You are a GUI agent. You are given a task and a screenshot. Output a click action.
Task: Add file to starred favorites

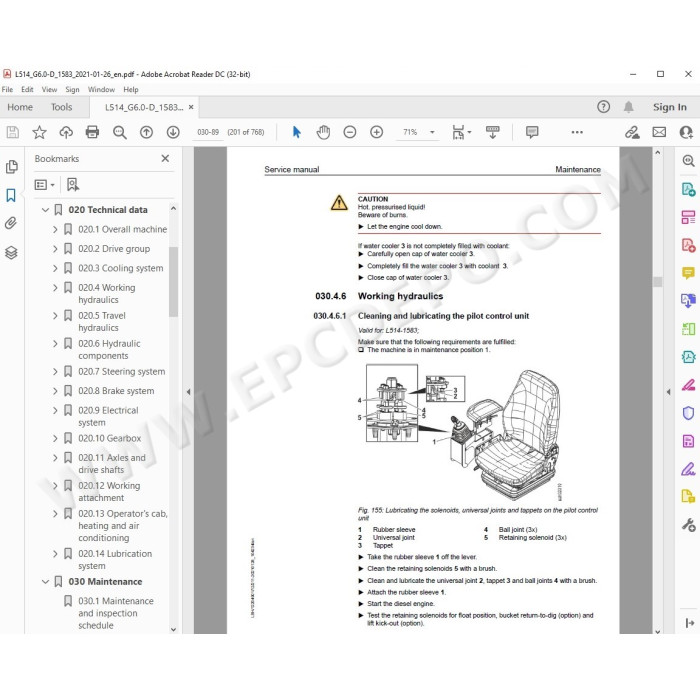pyautogui.click(x=39, y=132)
